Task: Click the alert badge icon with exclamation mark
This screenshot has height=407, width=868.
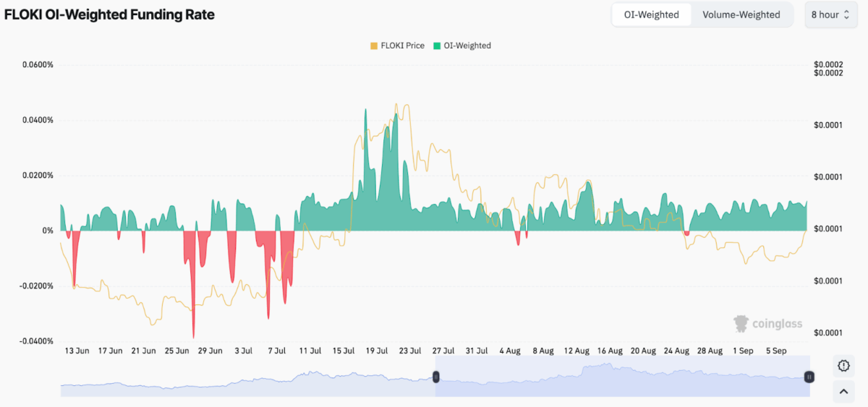Action: 843,366
